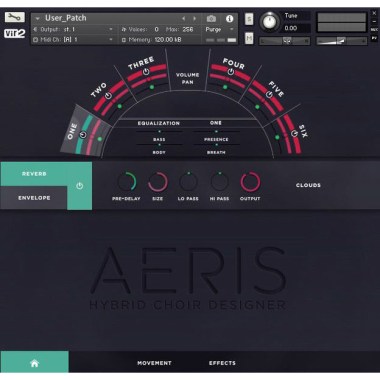Viewport: 380px width, 380px height.
Task: Toggle the Mute (M) button
Action: [249, 38]
